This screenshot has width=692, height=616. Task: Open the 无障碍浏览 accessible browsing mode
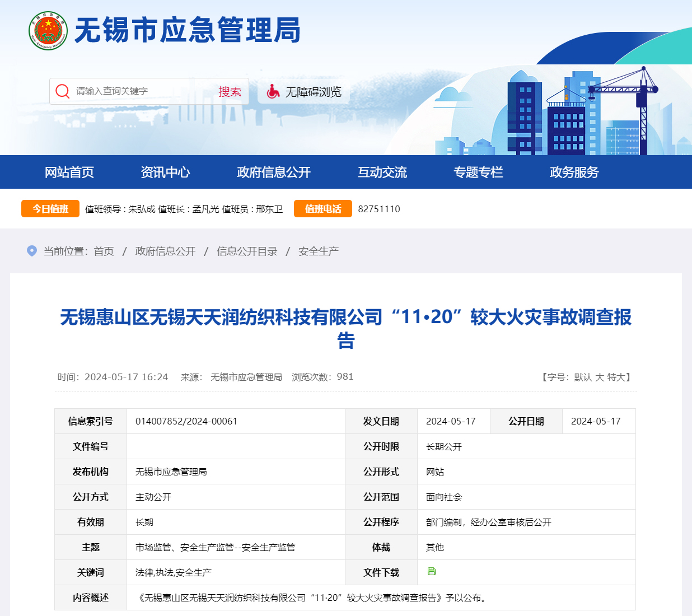pos(304,92)
